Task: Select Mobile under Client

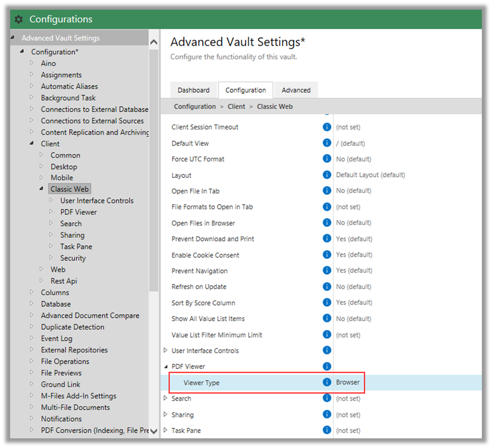Action: (x=62, y=178)
